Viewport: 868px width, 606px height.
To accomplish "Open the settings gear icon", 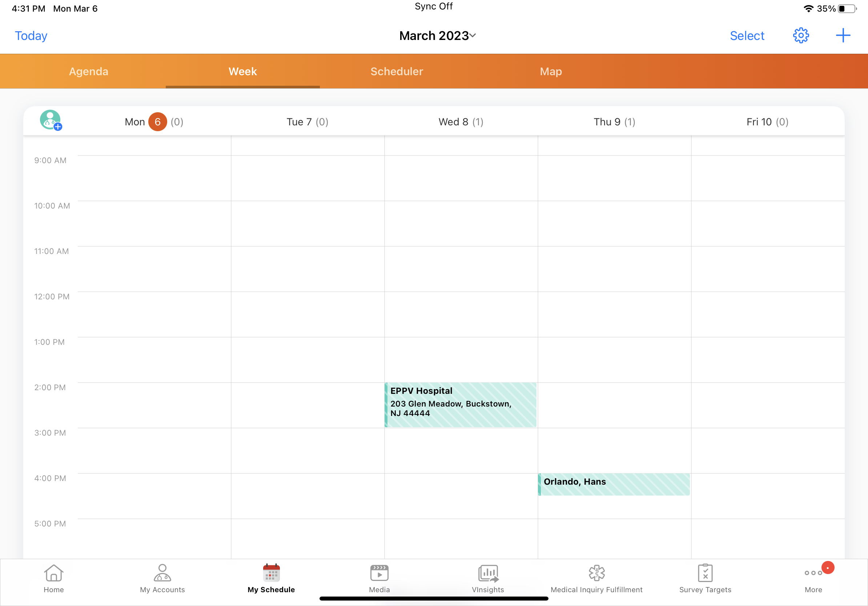I will click(x=800, y=36).
